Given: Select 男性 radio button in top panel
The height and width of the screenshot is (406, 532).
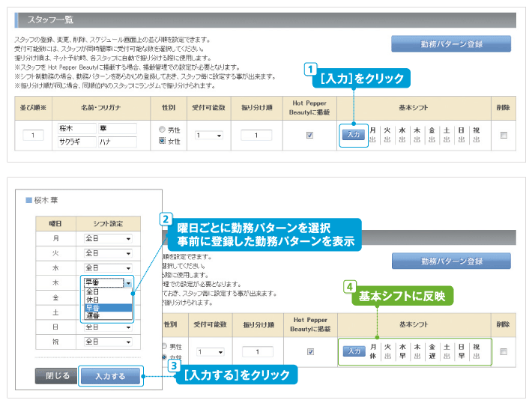Looking at the screenshot, I should [163, 129].
